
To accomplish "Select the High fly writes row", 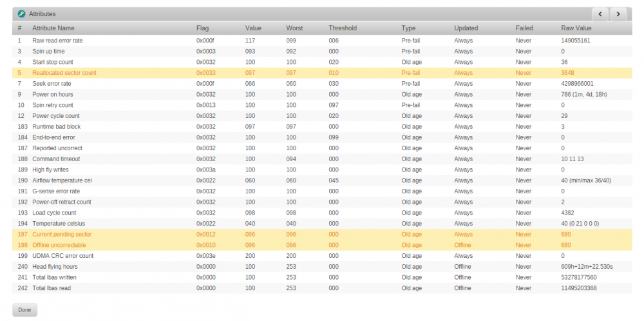I will [322, 170].
